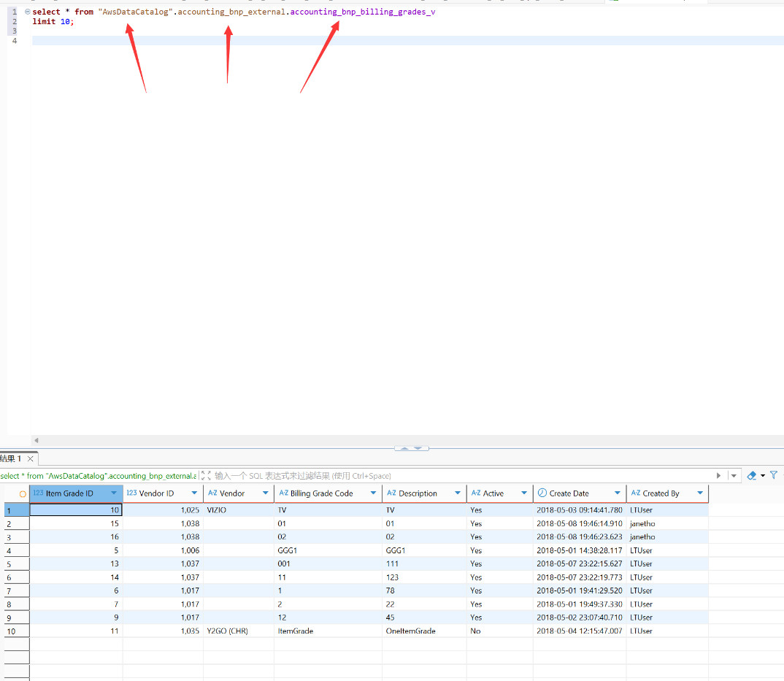This screenshot has width=784, height=681.
Task: Click the eraser icon to clear filters
Action: 751,475
